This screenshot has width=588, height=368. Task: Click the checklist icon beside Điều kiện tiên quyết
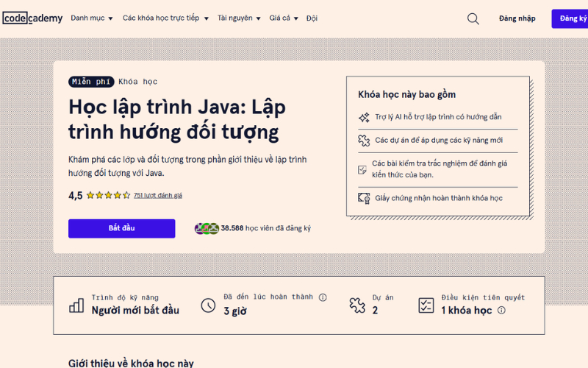(426, 305)
